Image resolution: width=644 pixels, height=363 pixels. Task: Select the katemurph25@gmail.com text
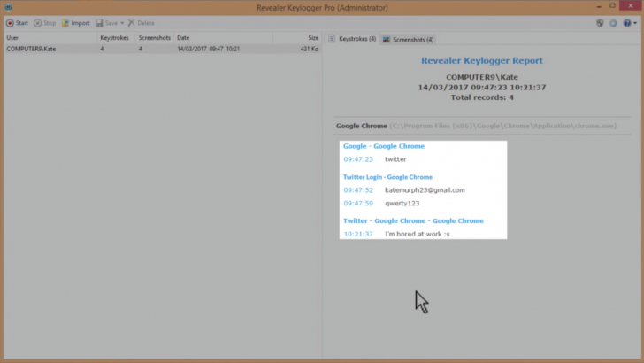click(x=425, y=190)
